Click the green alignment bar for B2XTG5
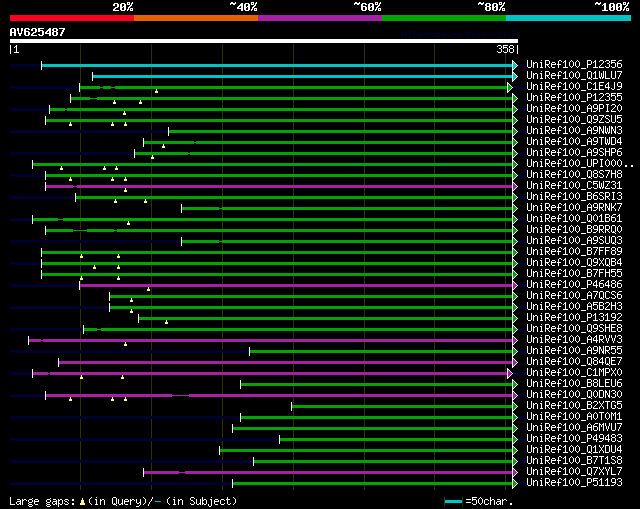This screenshot has height=509, width=640. pyautogui.click(x=402, y=407)
